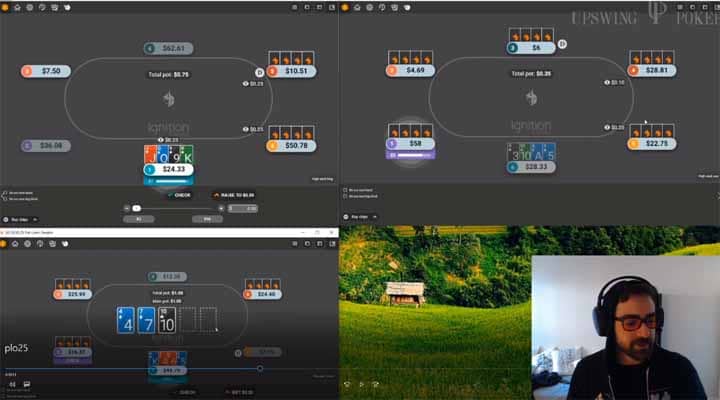720x400 pixels.
Task: Select the $28.81 player seat
Action: point(652,70)
